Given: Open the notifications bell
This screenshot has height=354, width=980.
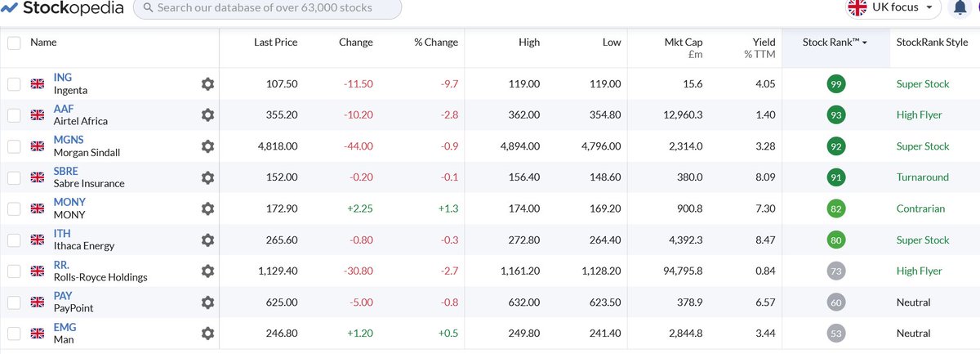Looking at the screenshot, I should pyautogui.click(x=960, y=8).
